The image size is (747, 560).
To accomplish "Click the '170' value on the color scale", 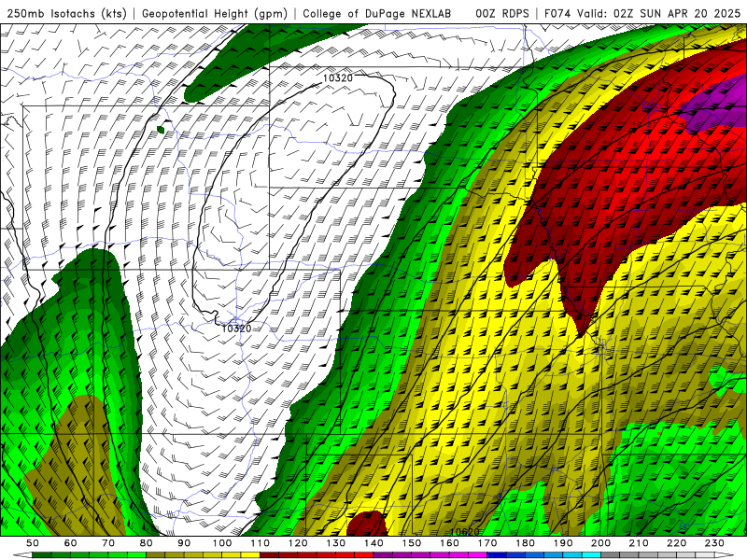I will (x=487, y=543).
